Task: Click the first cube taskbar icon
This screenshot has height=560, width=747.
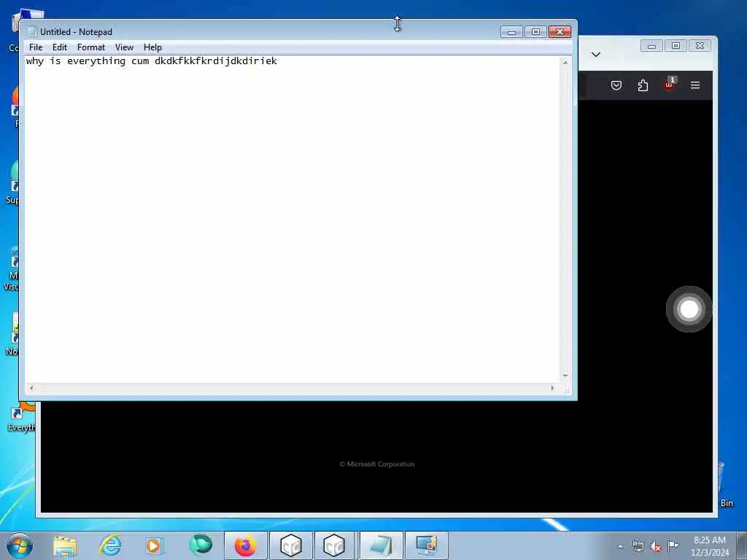Action: [x=290, y=545]
